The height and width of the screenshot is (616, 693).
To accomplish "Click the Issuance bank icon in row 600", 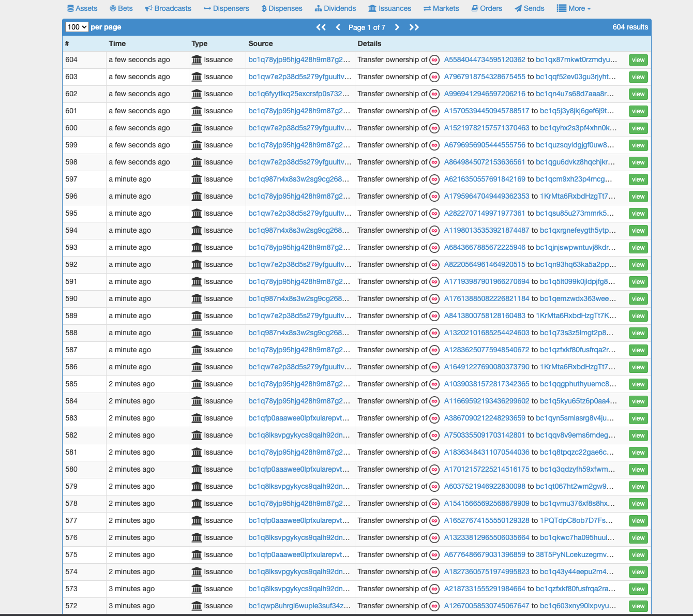I will [197, 128].
